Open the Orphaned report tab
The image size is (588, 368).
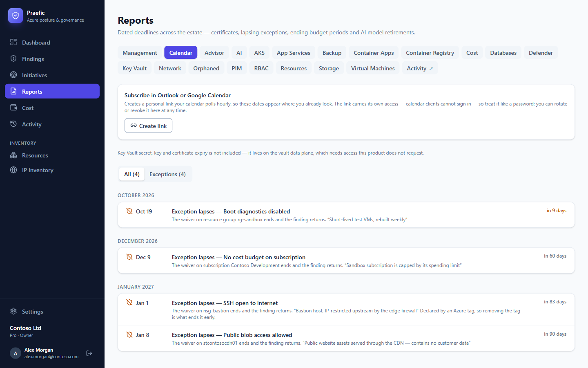206,68
